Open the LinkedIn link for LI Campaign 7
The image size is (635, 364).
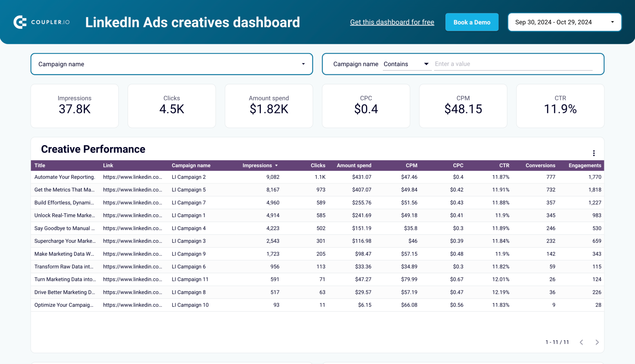[x=132, y=203]
